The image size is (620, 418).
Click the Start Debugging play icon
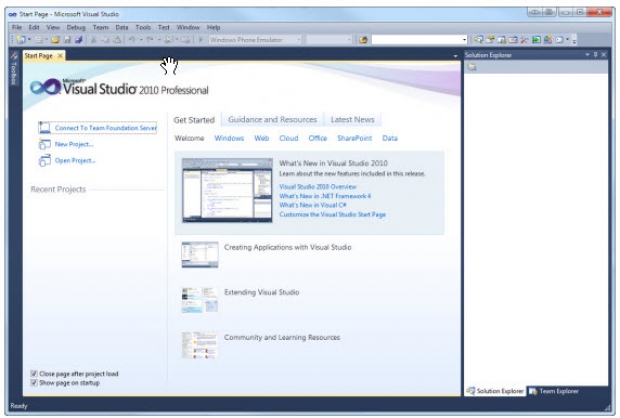201,39
